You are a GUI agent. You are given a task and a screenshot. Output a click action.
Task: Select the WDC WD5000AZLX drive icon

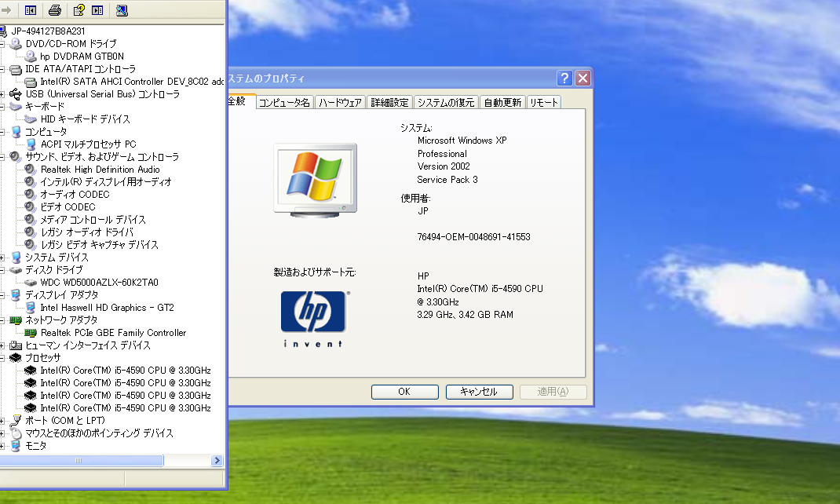(31, 283)
